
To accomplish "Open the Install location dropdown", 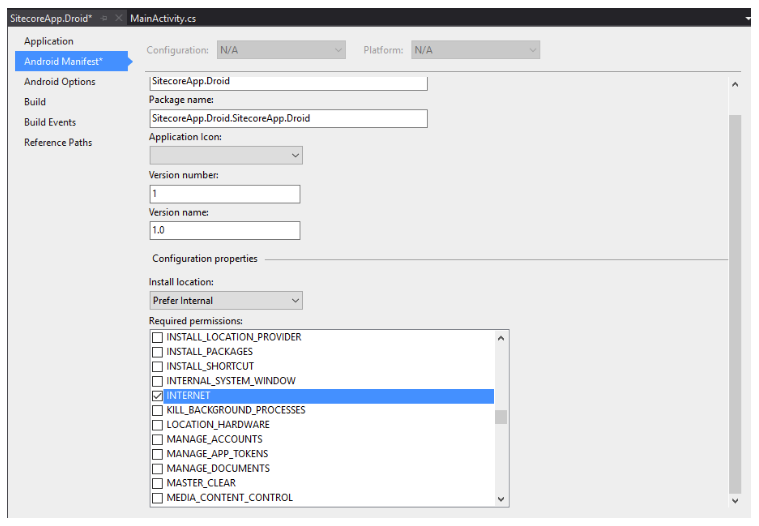I will pyautogui.click(x=226, y=301).
